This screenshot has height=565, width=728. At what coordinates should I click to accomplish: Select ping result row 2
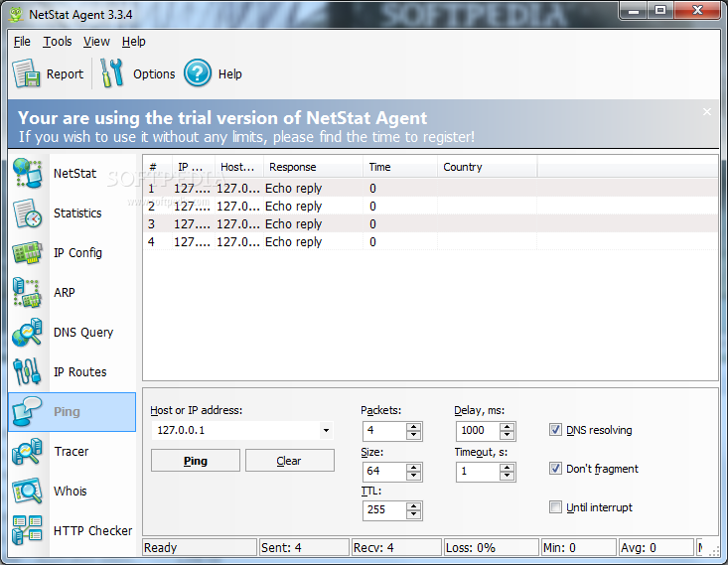tap(430, 207)
